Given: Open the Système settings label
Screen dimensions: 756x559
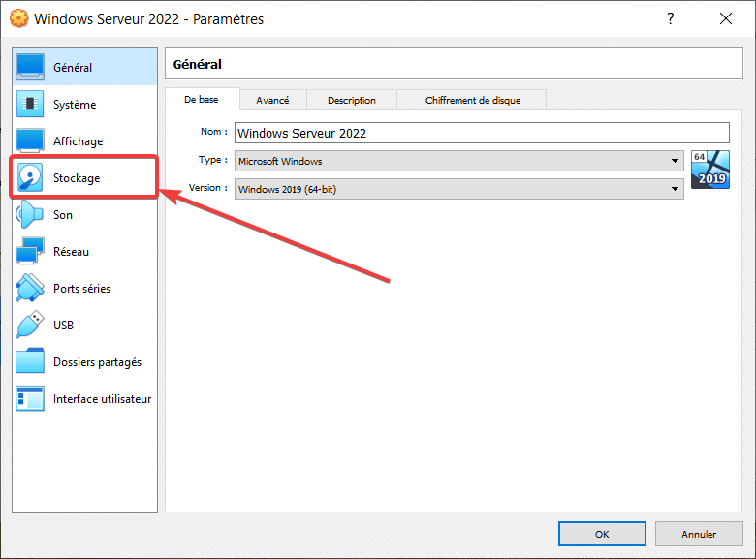Looking at the screenshot, I should pyautogui.click(x=75, y=105).
